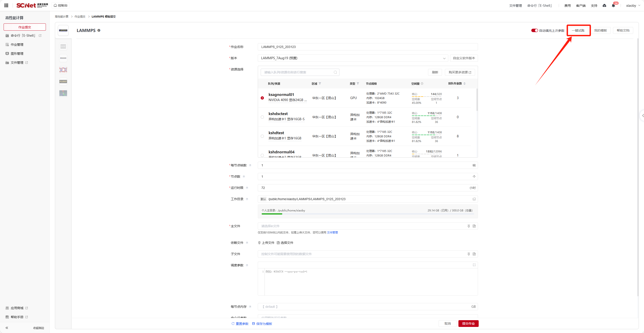Click help icon next to run time limit
This screenshot has width=644, height=333.
(x=247, y=188)
